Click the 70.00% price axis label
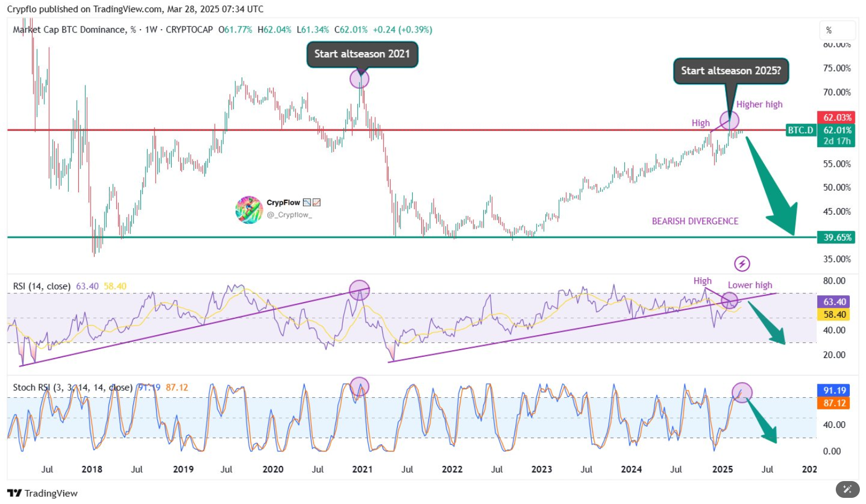This screenshot has width=866, height=504. tap(837, 92)
